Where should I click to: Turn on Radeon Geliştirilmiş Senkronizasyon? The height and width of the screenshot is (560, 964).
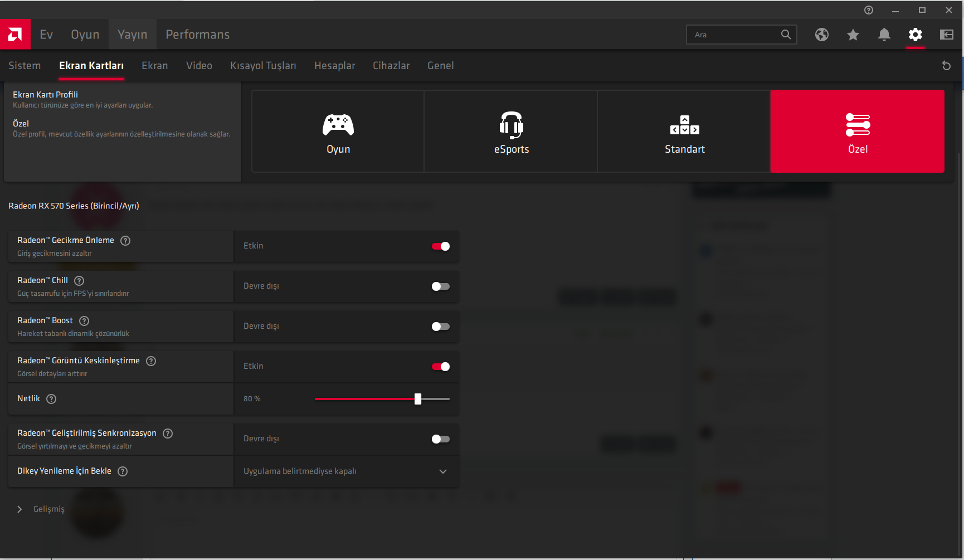440,439
